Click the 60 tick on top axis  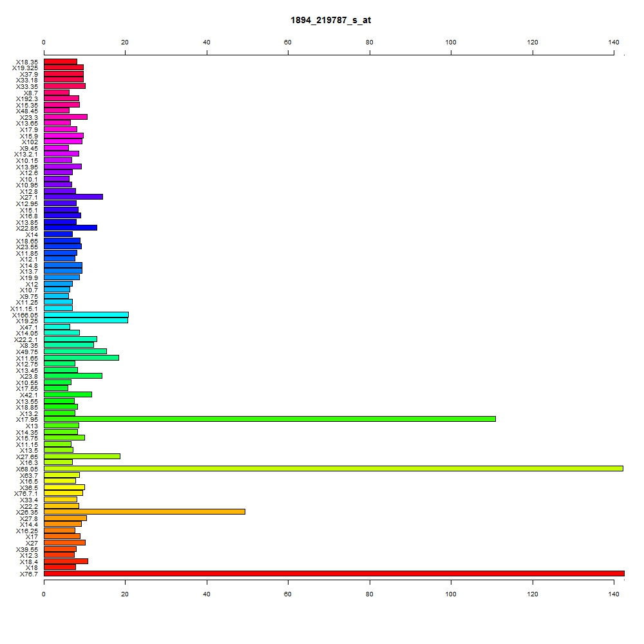288,43
